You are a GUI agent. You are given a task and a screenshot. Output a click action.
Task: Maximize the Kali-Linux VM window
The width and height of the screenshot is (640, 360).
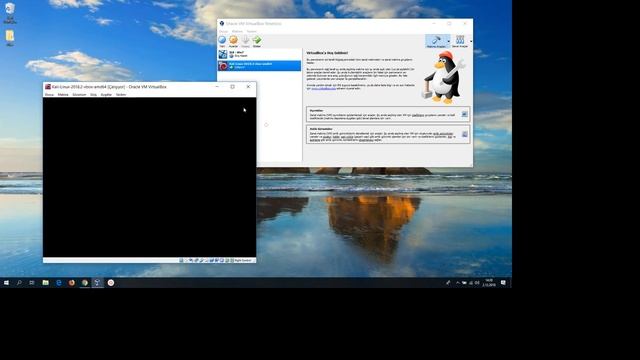click(233, 87)
